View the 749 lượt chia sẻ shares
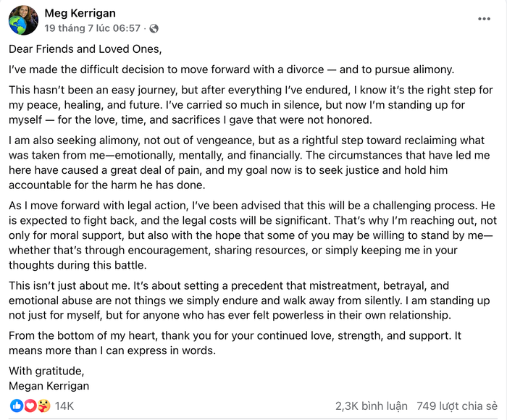Image resolution: width=507 pixels, height=420 pixels. point(457,406)
